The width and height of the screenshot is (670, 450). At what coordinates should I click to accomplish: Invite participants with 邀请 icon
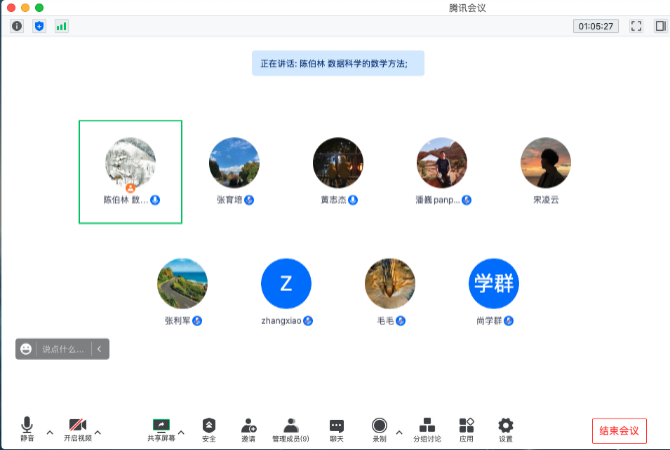pos(248,429)
